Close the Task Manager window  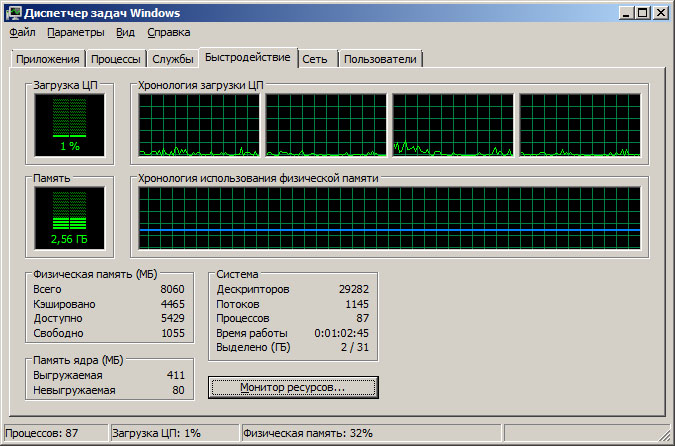pos(660,13)
